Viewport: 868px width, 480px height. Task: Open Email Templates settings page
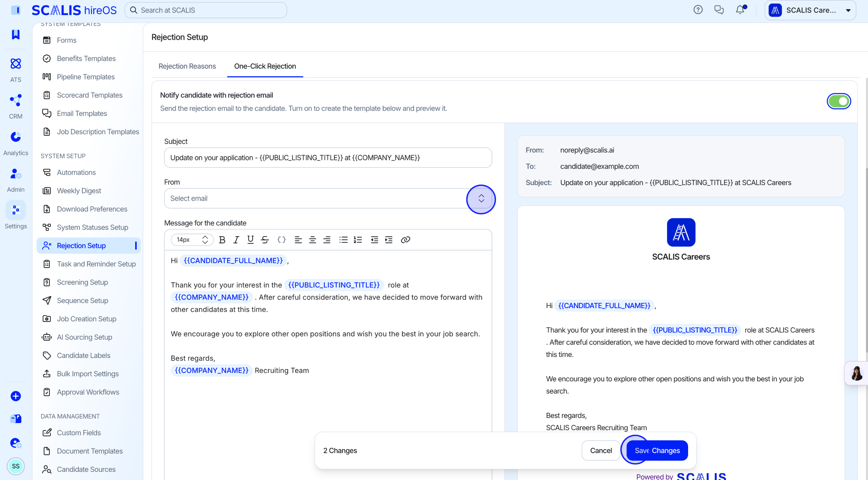coord(88,113)
